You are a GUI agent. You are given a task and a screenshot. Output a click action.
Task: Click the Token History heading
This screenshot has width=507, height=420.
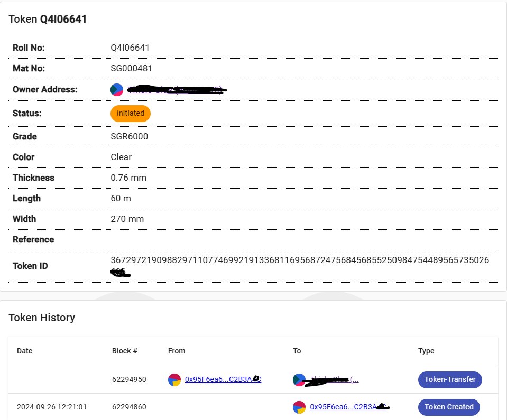click(x=42, y=318)
